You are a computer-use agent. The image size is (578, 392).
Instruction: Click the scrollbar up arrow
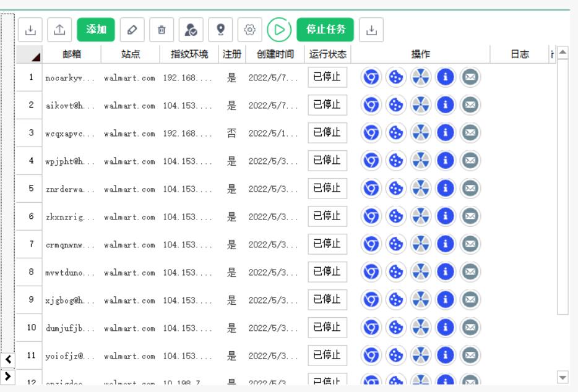pos(563,52)
